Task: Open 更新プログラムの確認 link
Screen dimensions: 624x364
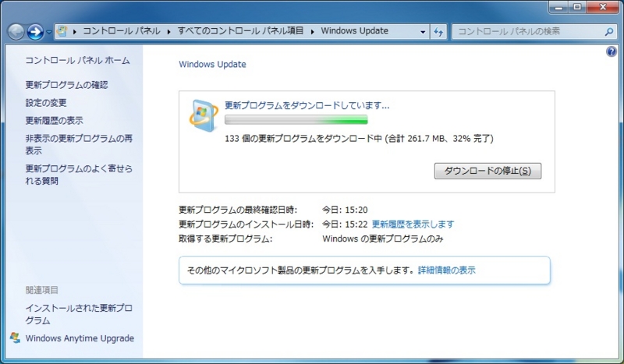Action: coord(67,85)
